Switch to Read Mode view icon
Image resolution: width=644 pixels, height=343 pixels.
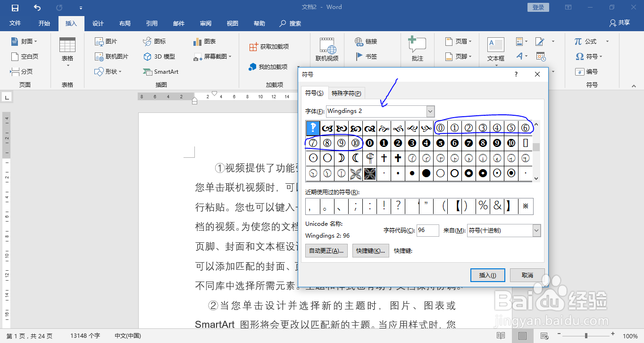pyautogui.click(x=501, y=336)
